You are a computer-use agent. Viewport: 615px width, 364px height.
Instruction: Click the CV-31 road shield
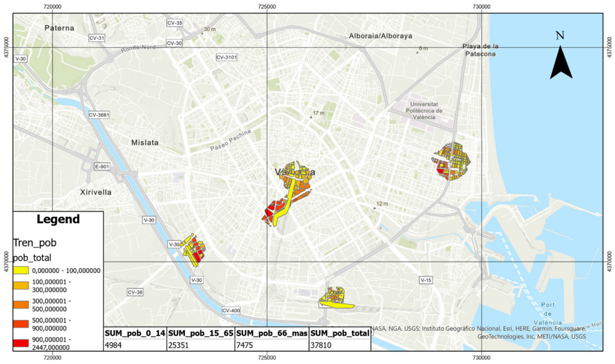97,38
